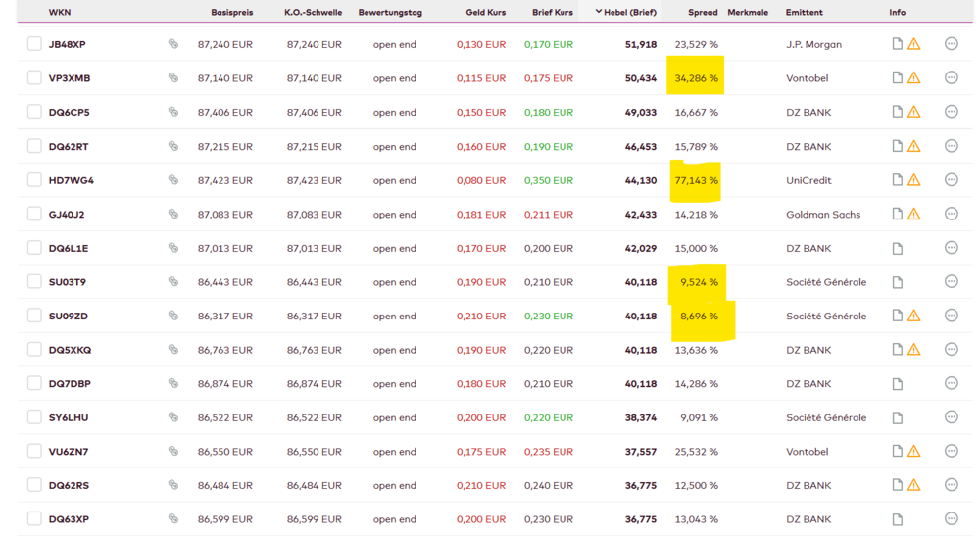Click the chain link icon beside DQ6L1E
Screen dimensions: 980x536
point(173,248)
